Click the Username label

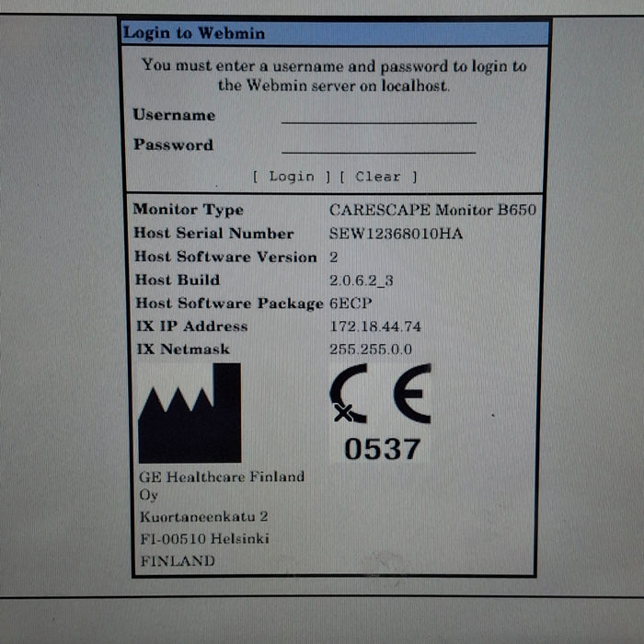pyautogui.click(x=174, y=115)
